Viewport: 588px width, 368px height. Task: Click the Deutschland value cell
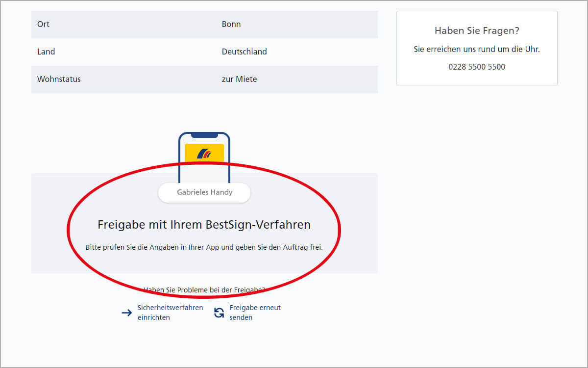click(245, 52)
